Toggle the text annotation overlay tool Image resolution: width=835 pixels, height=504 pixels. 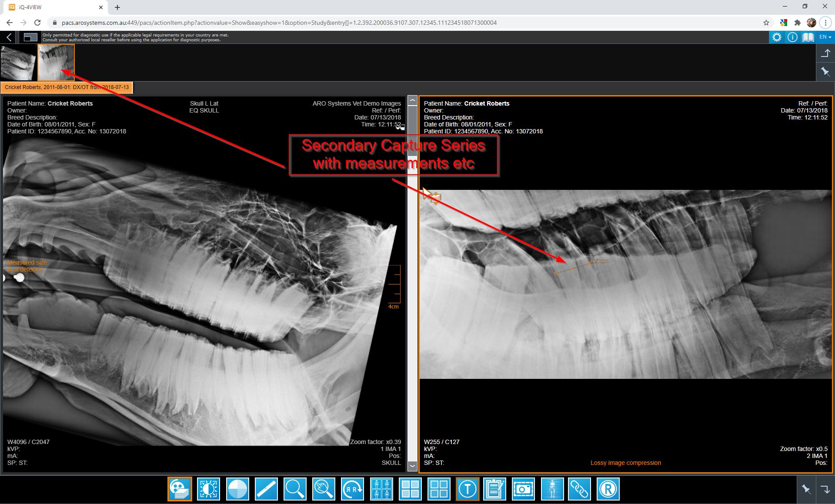[x=468, y=489]
